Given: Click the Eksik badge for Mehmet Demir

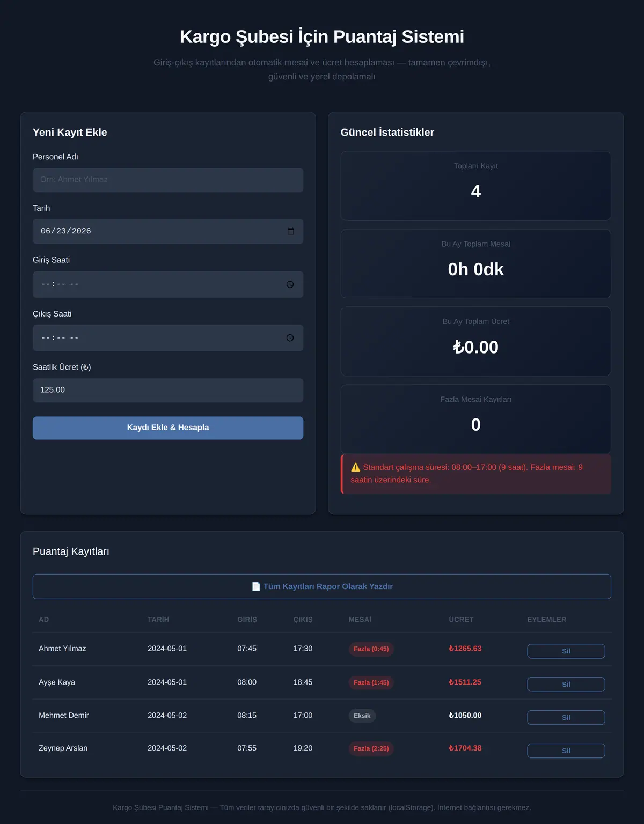Looking at the screenshot, I should point(362,716).
